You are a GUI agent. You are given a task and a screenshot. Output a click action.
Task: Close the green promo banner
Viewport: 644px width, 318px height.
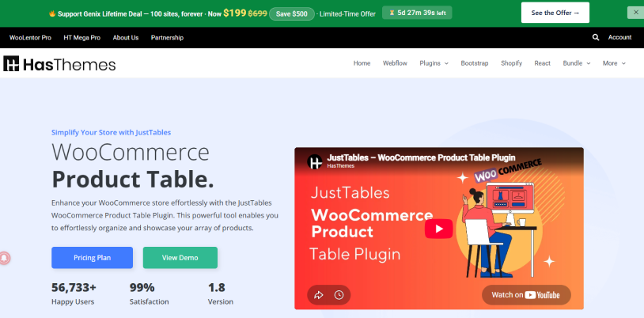[636, 13]
